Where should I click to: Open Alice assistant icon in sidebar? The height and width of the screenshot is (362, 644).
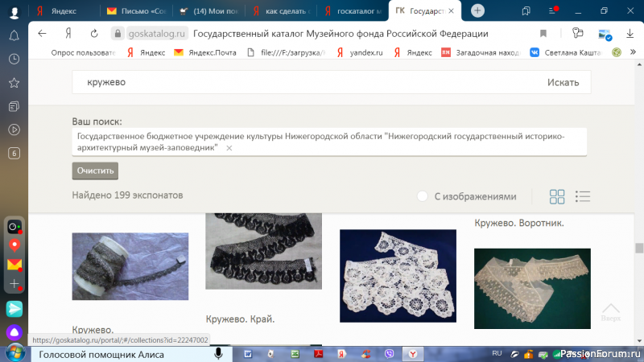click(x=14, y=331)
